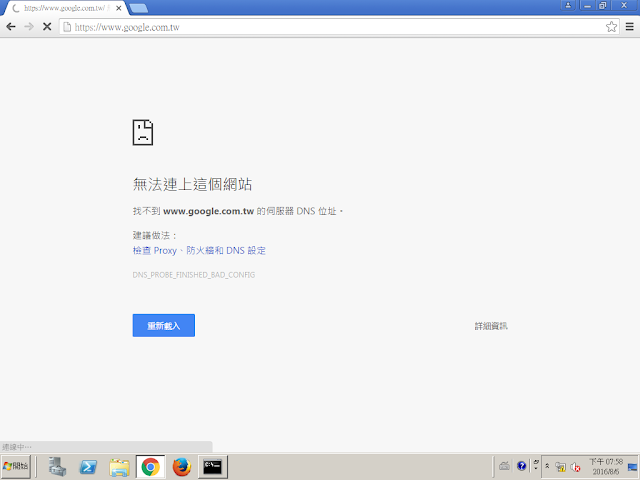Click the Google Chrome taskbar icon
The image size is (640, 480).
click(151, 467)
